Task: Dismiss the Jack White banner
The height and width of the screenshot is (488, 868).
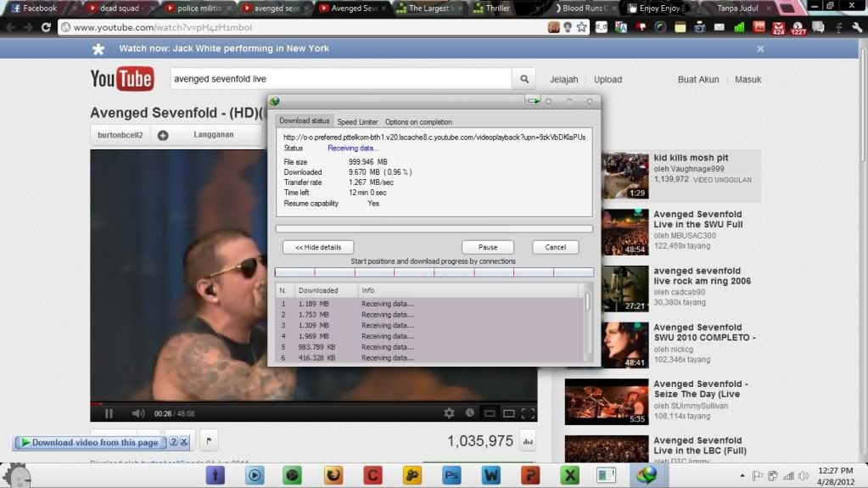Action: (x=760, y=48)
